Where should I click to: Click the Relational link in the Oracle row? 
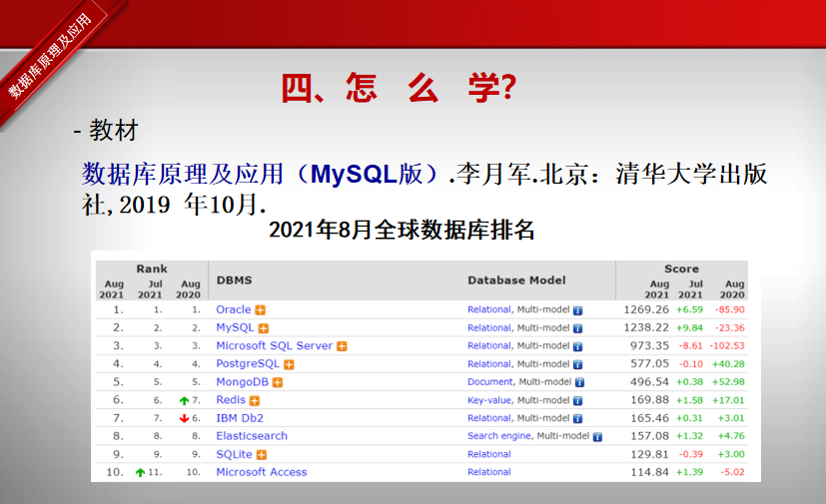pyautogui.click(x=488, y=309)
